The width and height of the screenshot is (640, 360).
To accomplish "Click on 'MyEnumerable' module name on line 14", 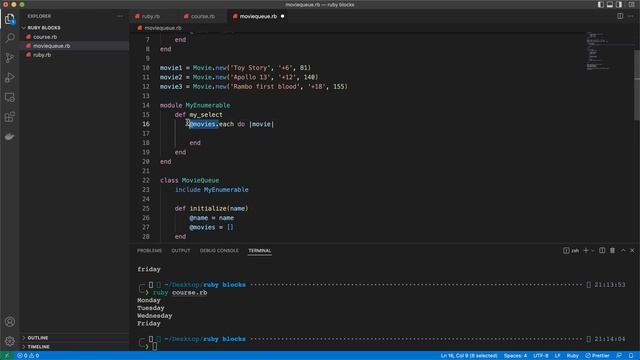I will coord(208,105).
